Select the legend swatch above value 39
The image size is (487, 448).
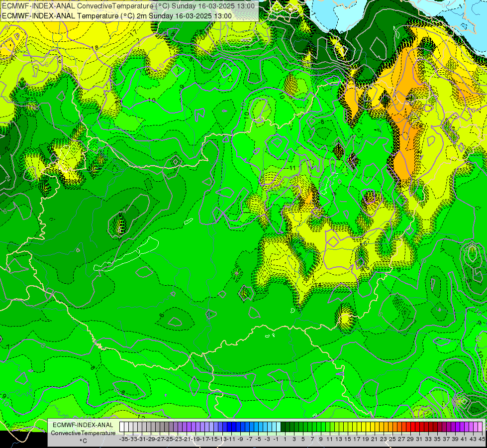[453, 427]
